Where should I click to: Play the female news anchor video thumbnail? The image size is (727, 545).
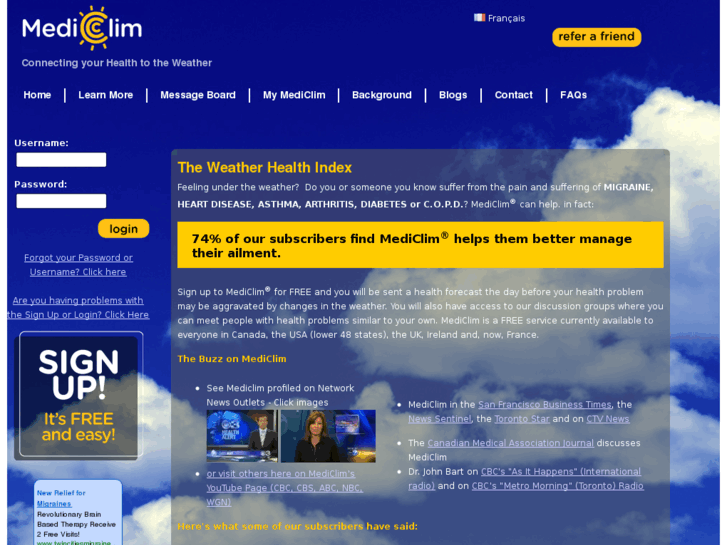point(328,436)
